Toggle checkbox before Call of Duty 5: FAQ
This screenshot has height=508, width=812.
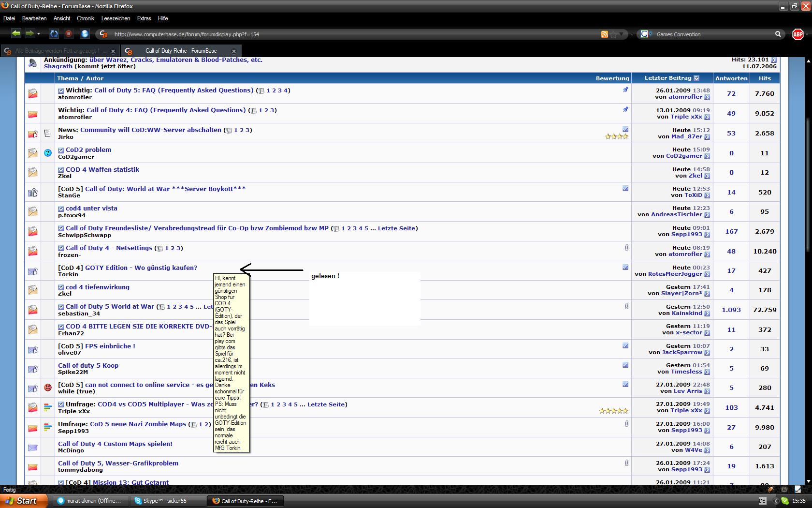(x=61, y=90)
